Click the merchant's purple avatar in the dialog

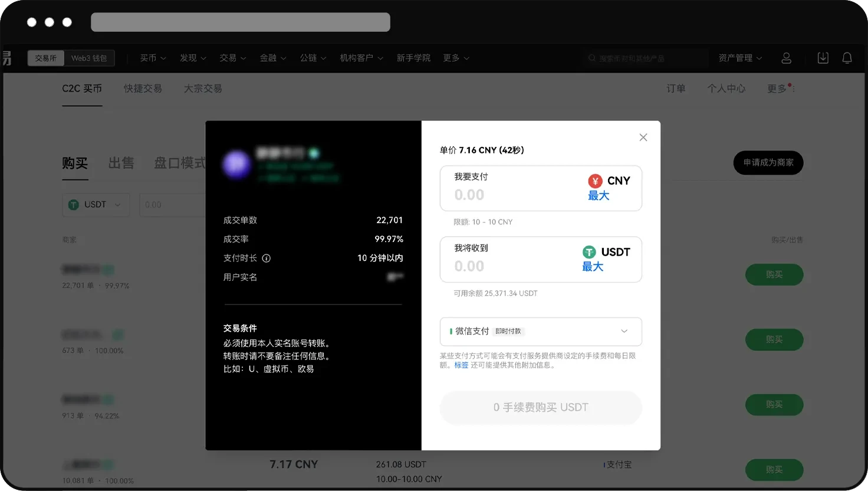(x=236, y=165)
